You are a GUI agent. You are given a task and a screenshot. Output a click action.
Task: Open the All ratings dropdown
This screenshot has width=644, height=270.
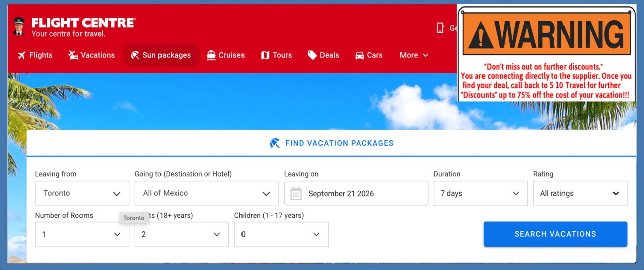580,193
